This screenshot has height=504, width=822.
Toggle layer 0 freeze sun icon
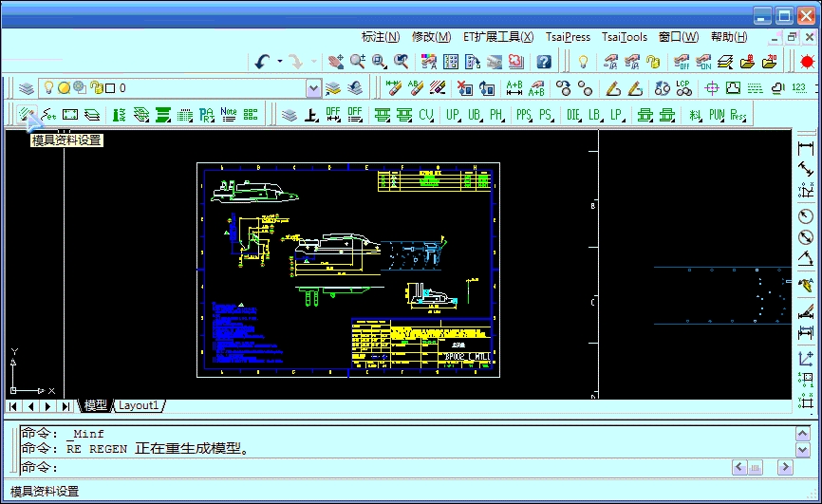click(x=64, y=87)
